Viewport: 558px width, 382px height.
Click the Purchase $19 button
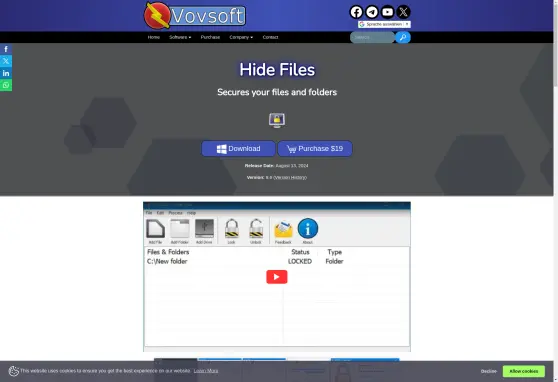tap(315, 148)
